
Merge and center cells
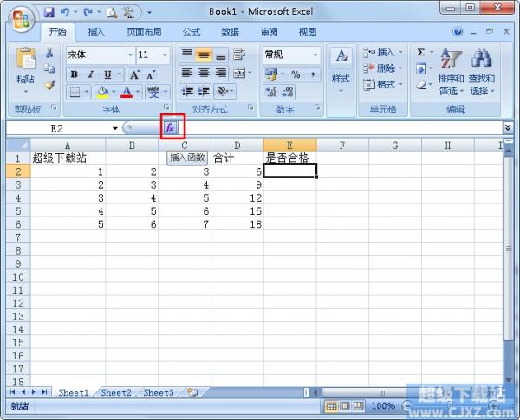[x=239, y=73]
